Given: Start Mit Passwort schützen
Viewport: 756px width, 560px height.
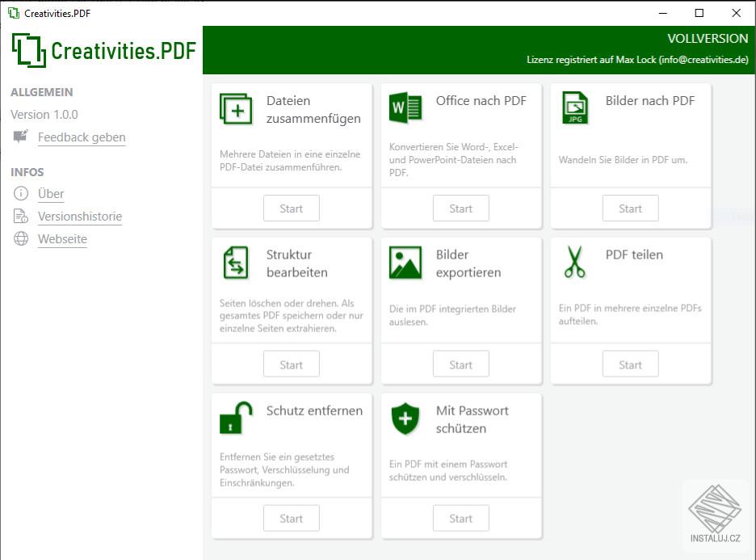Looking at the screenshot, I should click(461, 519).
